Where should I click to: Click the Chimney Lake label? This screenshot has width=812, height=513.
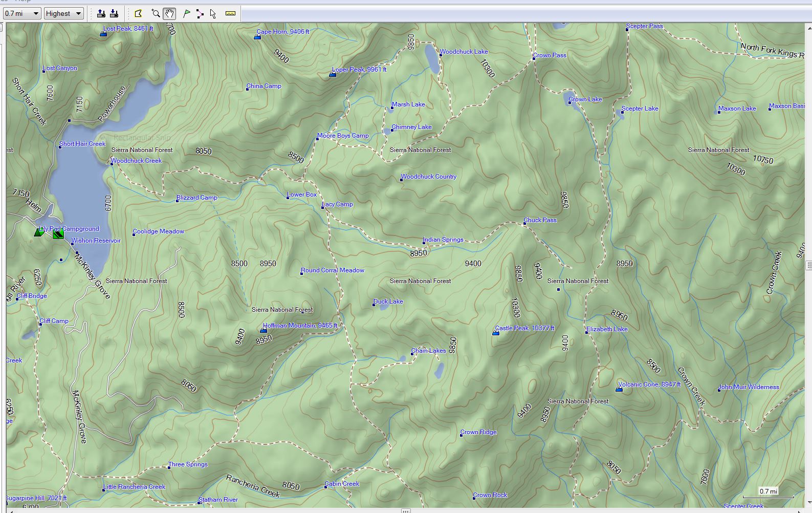tap(412, 127)
